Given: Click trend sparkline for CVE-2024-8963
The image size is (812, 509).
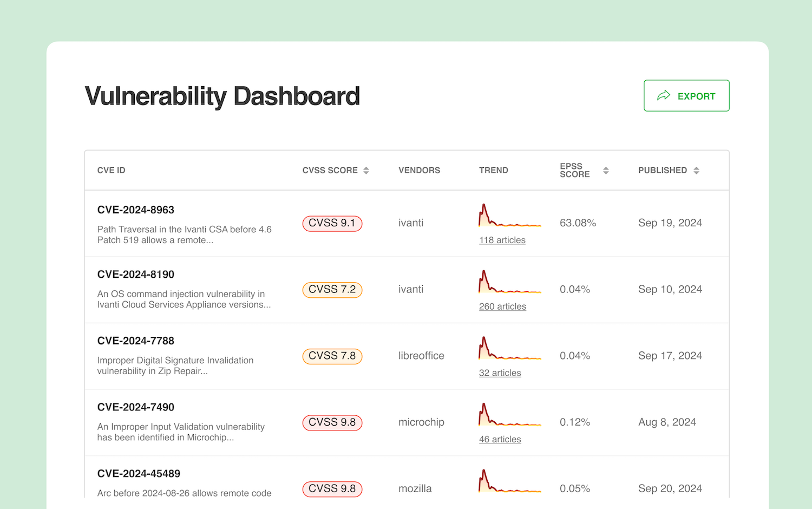Looking at the screenshot, I should [x=510, y=216].
